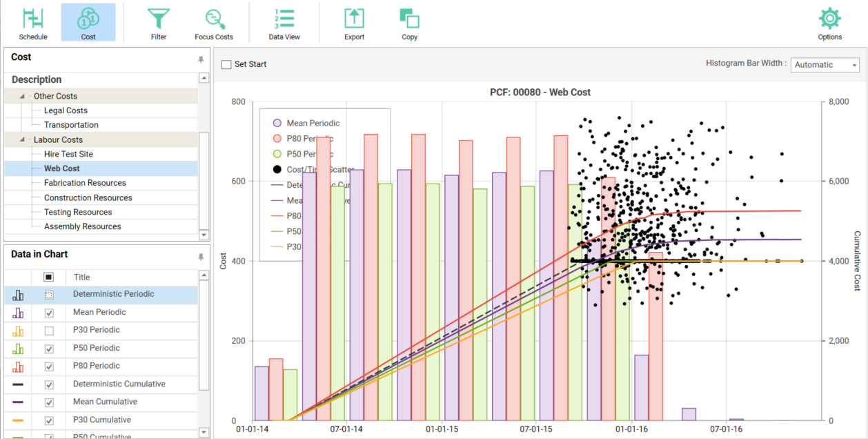Collapse the Other Costs group
This screenshot has height=439, width=868.
point(21,97)
